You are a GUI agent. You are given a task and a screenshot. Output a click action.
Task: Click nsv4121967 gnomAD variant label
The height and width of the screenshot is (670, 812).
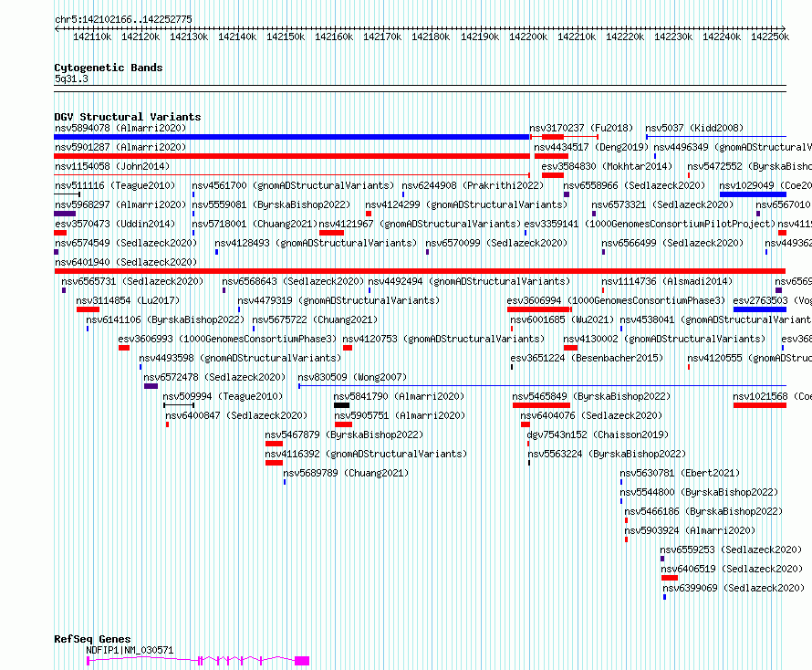420,224
